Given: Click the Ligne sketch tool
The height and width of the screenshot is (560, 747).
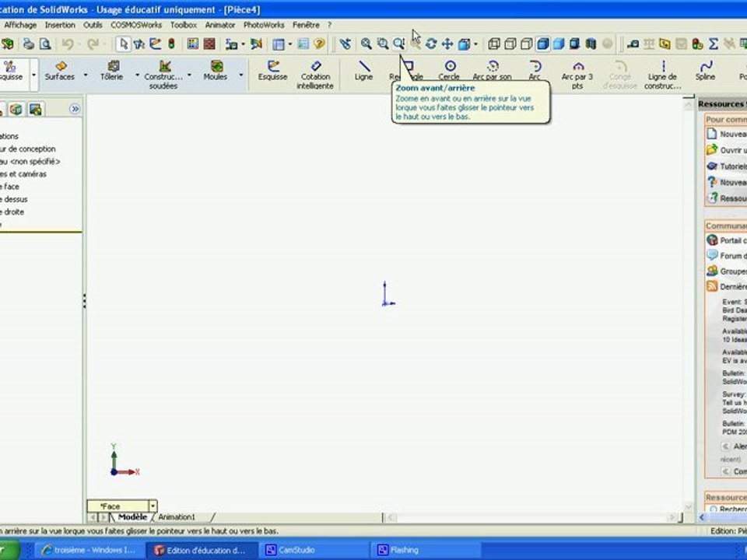Looking at the screenshot, I should pos(363,71).
